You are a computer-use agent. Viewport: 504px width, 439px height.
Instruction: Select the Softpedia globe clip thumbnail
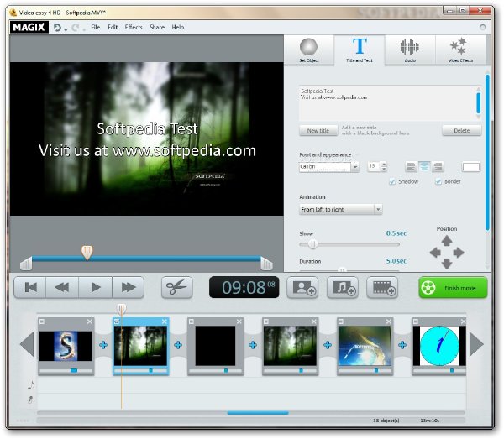(365, 346)
